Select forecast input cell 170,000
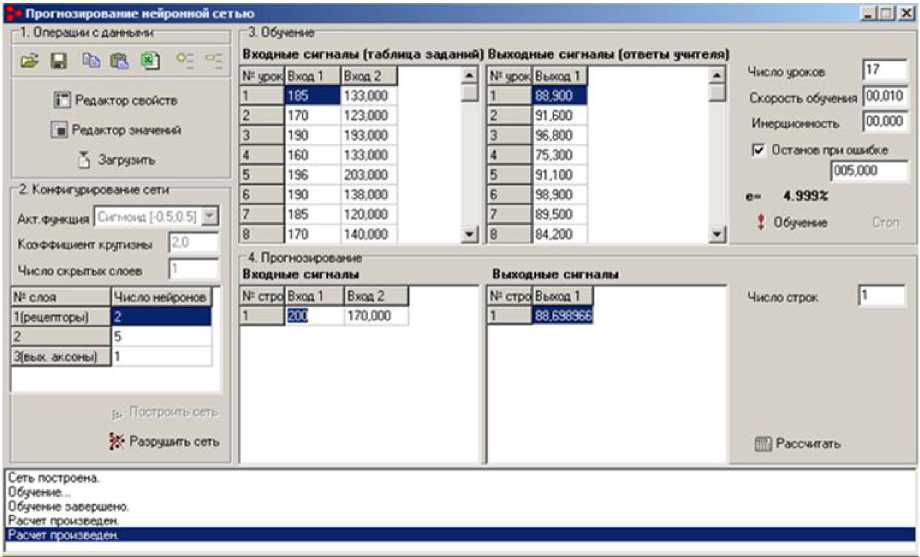 tap(376, 316)
